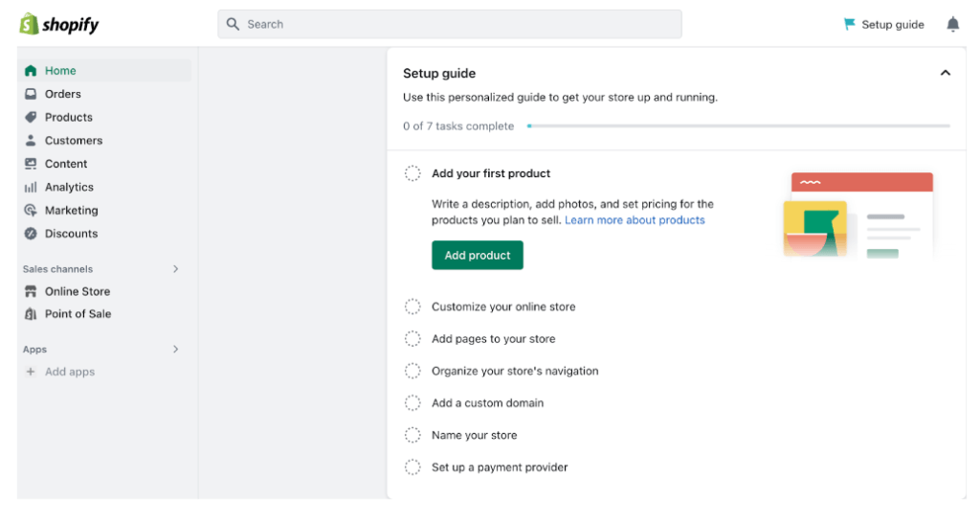Expand Add a custom domain task
980x522 pixels.
coord(487,402)
